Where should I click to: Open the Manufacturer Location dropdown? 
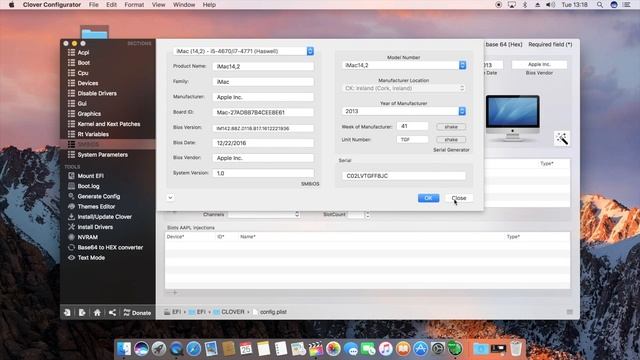(x=404, y=88)
